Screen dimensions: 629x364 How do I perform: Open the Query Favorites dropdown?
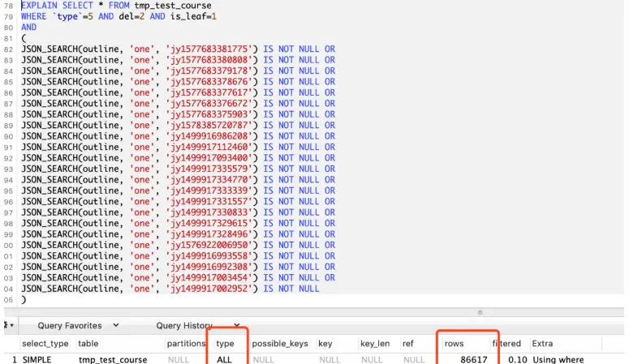pos(78,326)
